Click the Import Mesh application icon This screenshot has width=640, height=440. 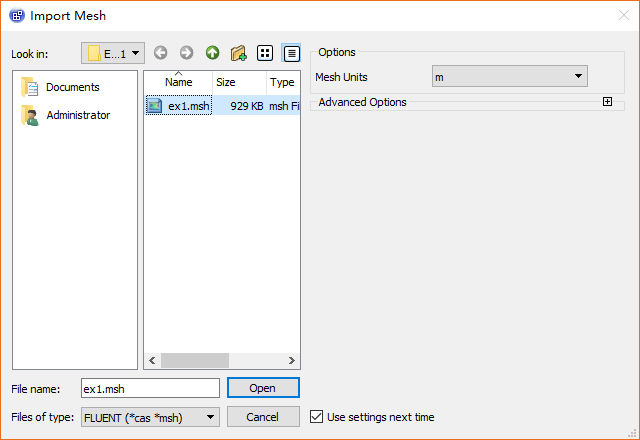[17, 16]
